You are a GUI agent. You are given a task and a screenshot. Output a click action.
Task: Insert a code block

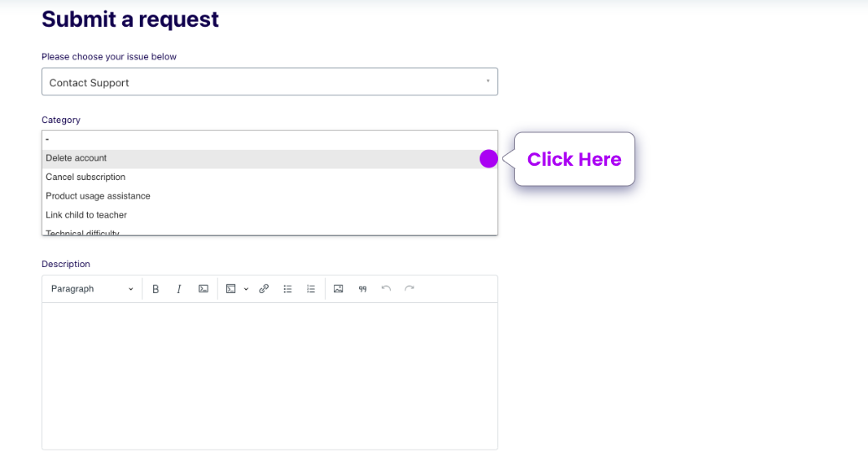230,289
